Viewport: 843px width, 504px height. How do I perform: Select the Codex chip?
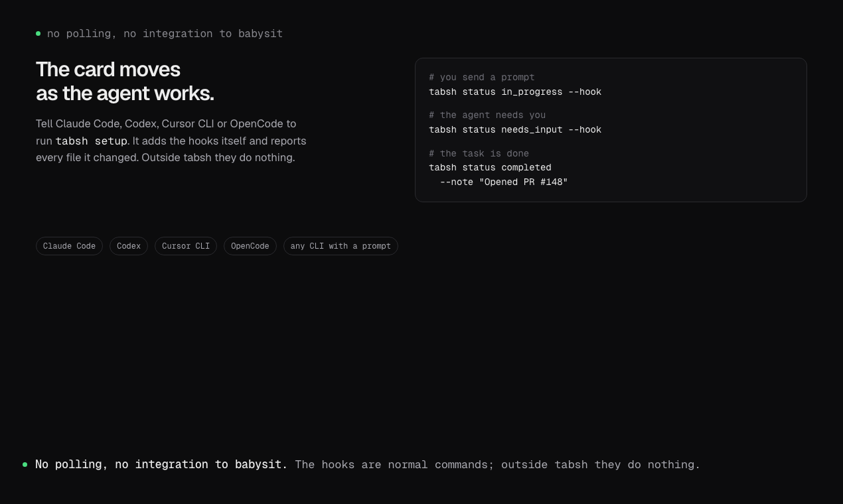[x=129, y=246]
